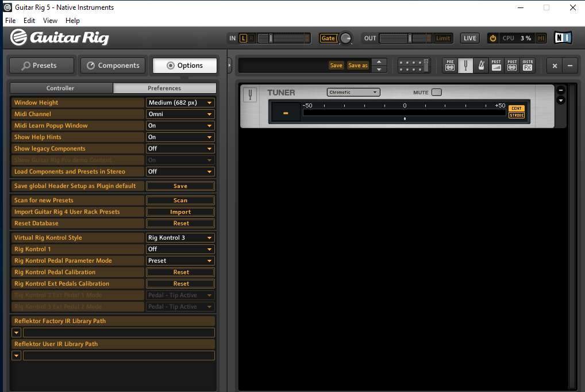
Task: Open the Metronome from the toolbar
Action: point(481,66)
